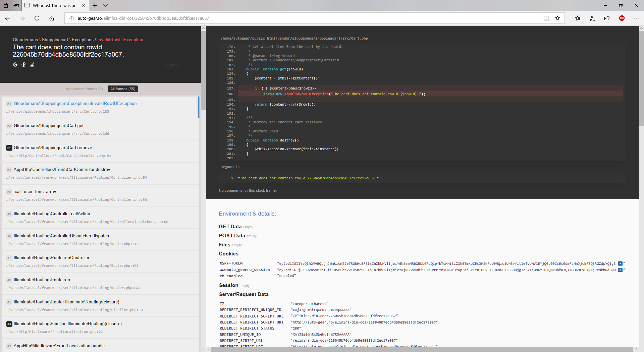Search the error on DuckDuckGo

click(24, 65)
